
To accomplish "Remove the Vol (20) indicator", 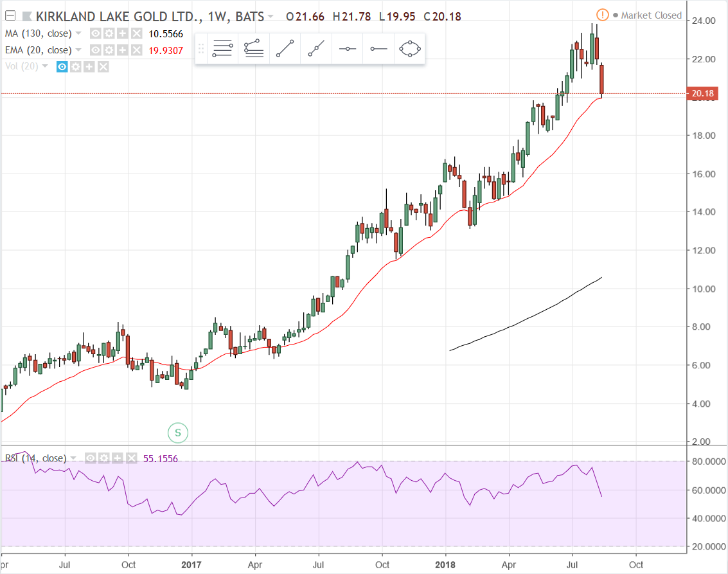I will (x=103, y=67).
